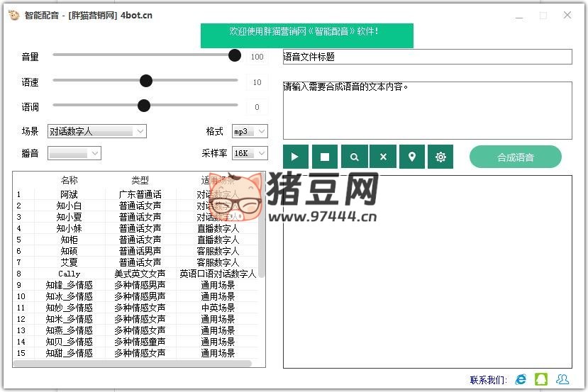Click the speed value box showing 10
The image size is (588, 392).
257,82
